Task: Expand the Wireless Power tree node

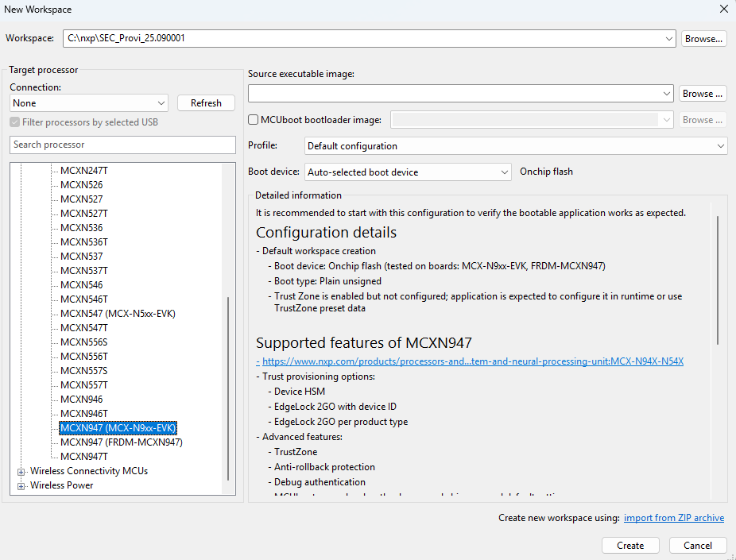Action: coord(21,486)
